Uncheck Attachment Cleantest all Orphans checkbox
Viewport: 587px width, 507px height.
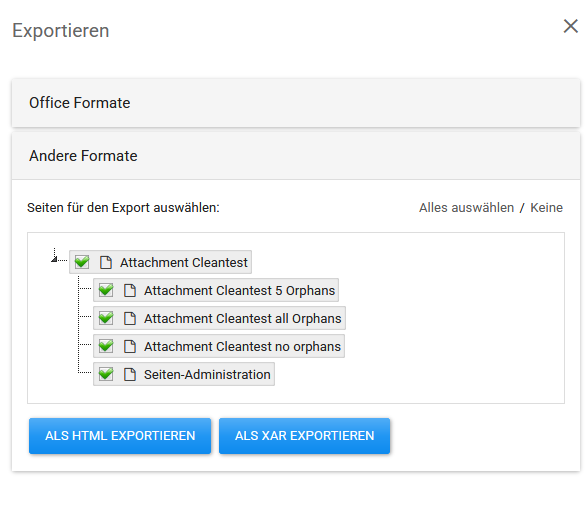106,318
